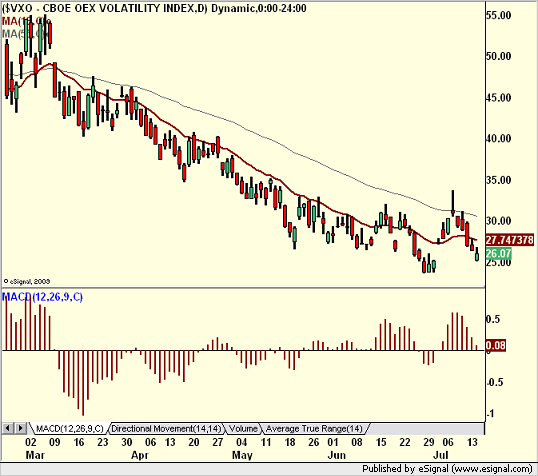Click the 27.747378 moving average value tag
Image resolution: width=538 pixels, height=476 pixels.
[x=510, y=240]
